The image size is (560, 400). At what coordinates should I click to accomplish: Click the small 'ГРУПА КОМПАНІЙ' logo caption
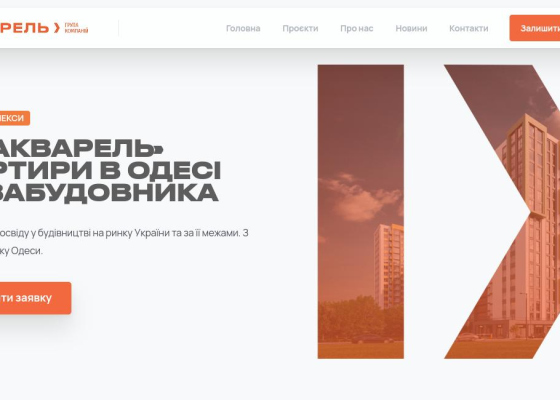(x=76, y=28)
